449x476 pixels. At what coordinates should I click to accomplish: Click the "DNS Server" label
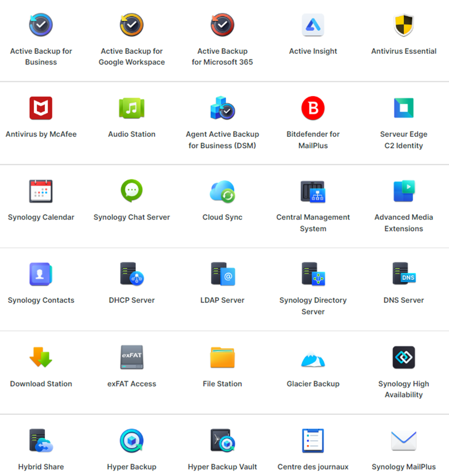(x=404, y=300)
